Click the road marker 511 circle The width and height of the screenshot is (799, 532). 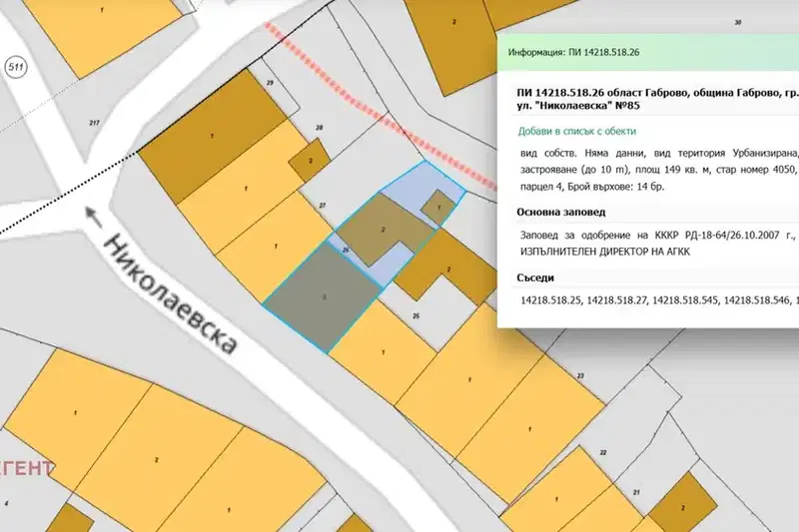click(x=16, y=67)
